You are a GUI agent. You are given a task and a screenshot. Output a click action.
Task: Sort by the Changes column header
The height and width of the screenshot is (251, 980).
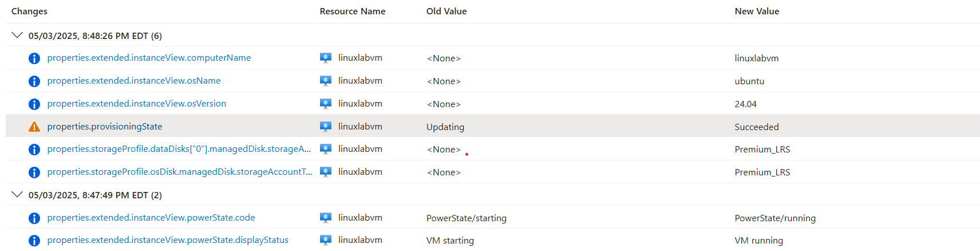pos(29,11)
